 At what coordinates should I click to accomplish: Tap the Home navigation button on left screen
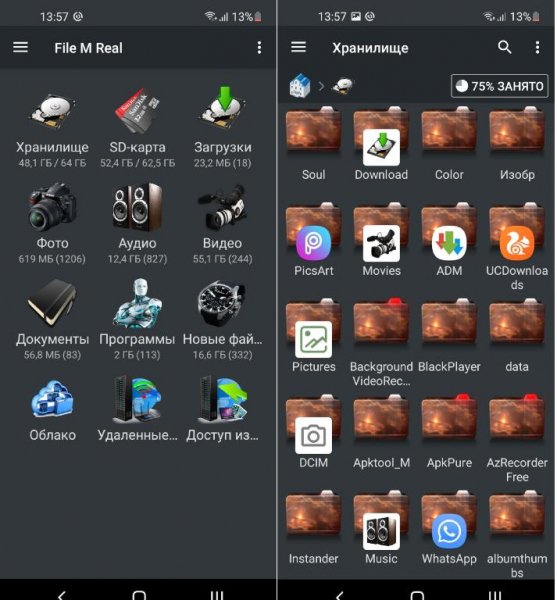point(139,595)
